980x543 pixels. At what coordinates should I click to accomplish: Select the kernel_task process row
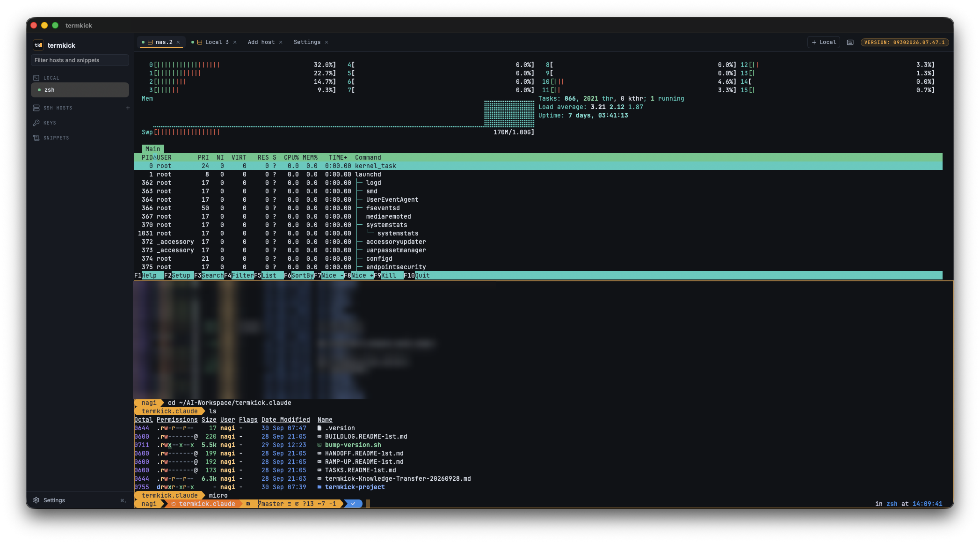pyautogui.click(x=538, y=166)
